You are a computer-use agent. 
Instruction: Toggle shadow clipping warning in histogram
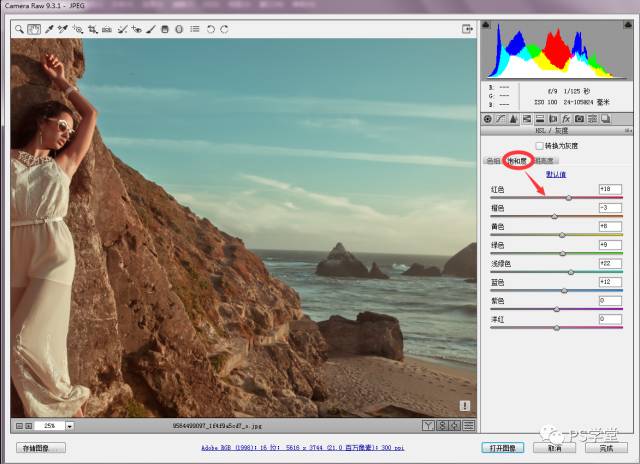(x=488, y=24)
